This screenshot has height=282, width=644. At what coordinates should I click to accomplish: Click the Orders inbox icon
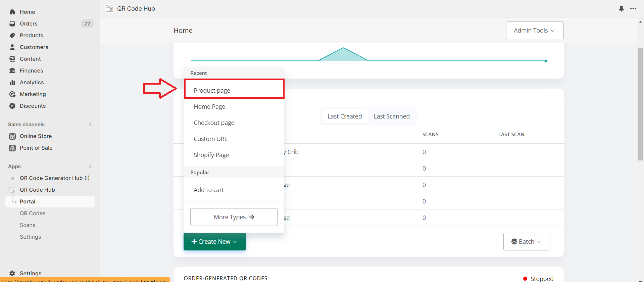[12, 23]
